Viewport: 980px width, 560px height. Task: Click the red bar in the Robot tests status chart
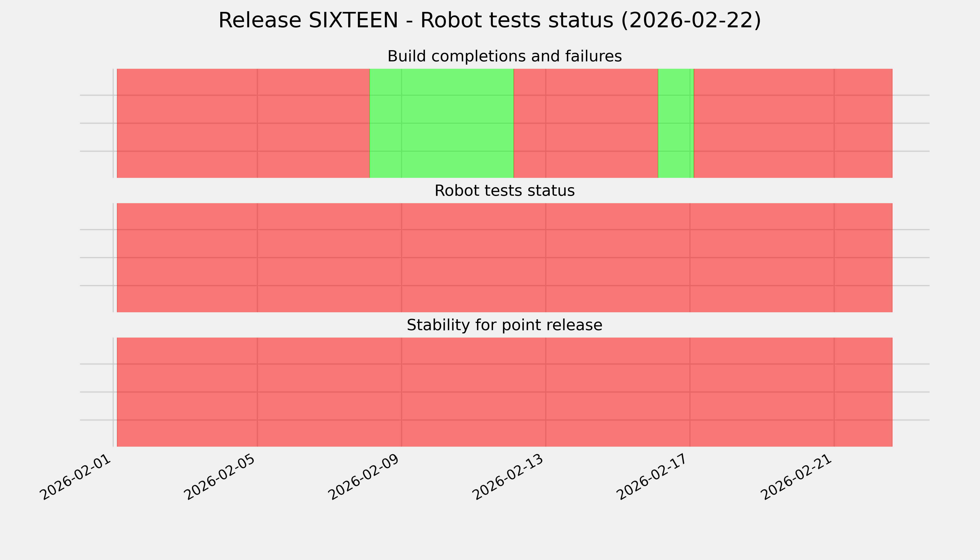click(x=504, y=258)
